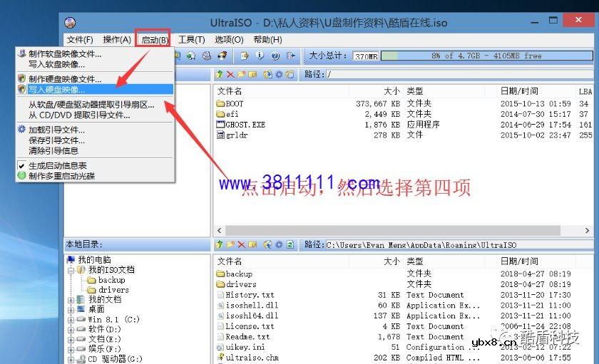Click the add-to-image icon in the local pane toolbar

tap(268, 244)
